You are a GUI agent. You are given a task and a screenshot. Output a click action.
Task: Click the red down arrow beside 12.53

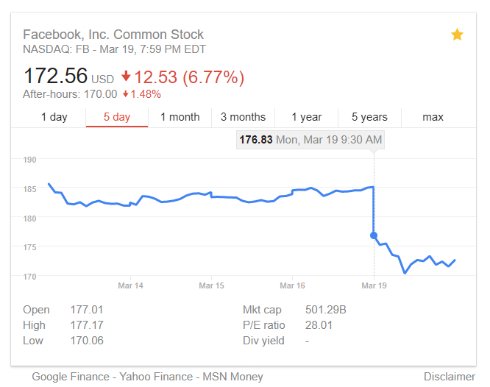coord(126,76)
